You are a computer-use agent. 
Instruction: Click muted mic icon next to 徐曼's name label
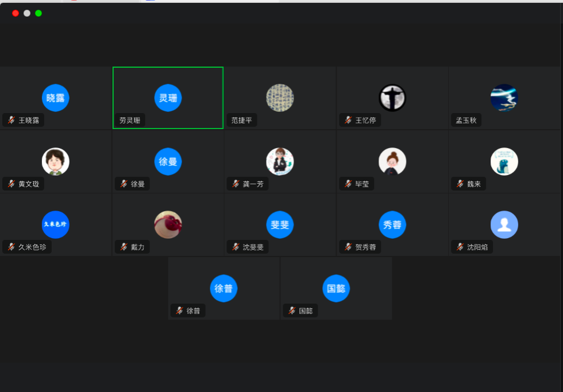[124, 184]
